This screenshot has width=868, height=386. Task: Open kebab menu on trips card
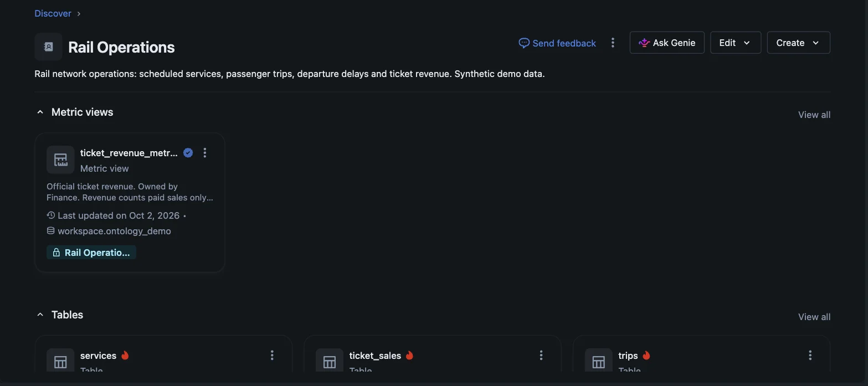click(810, 356)
